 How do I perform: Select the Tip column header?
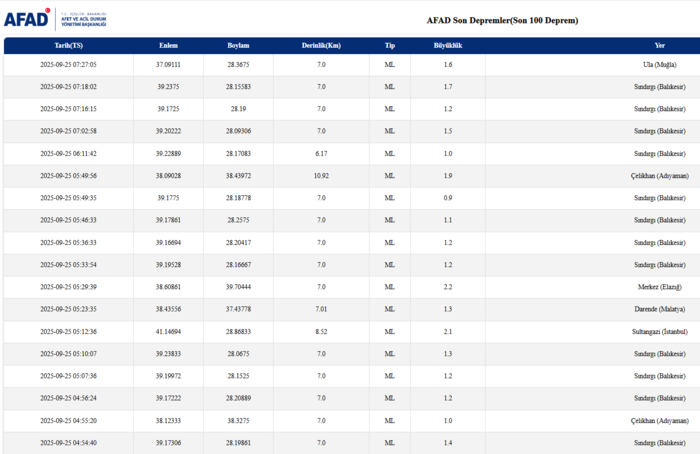[x=390, y=46]
